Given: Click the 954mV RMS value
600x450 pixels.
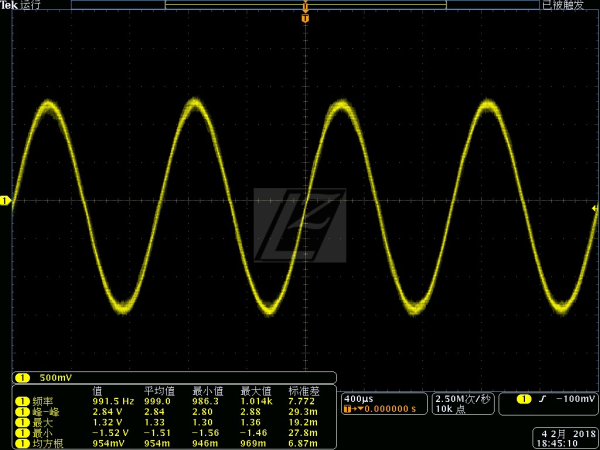Looking at the screenshot, I should click(x=108, y=444).
